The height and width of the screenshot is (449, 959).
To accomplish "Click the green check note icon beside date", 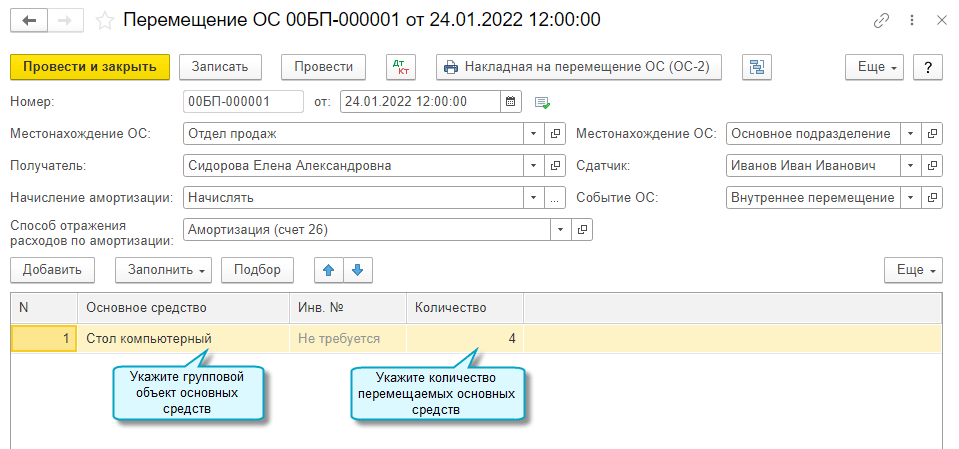I will click(x=542, y=102).
